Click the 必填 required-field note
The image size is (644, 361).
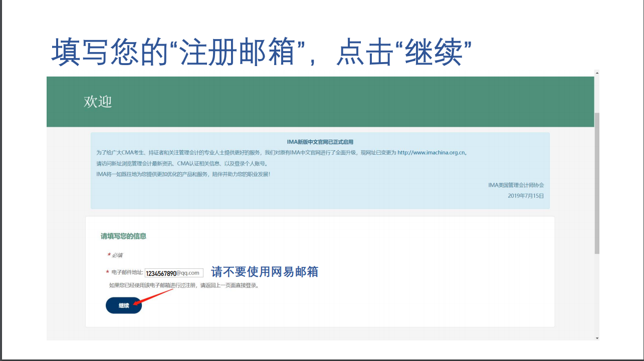(x=117, y=255)
